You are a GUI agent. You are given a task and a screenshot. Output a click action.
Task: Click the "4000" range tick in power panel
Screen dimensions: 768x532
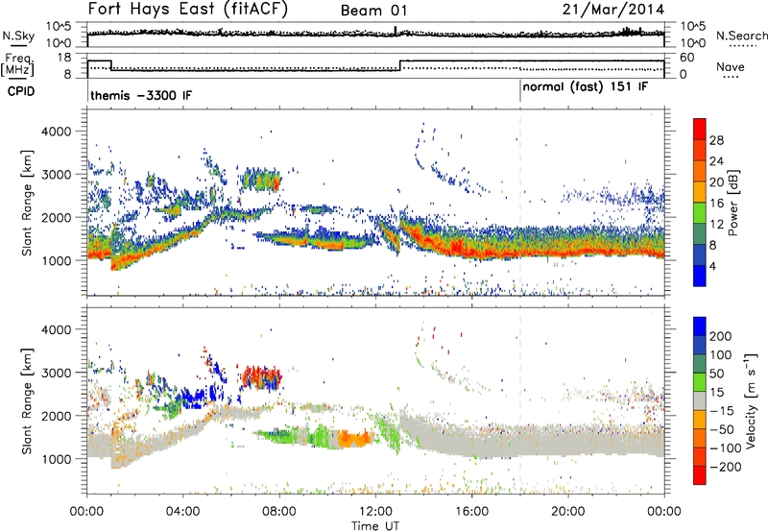click(x=56, y=132)
